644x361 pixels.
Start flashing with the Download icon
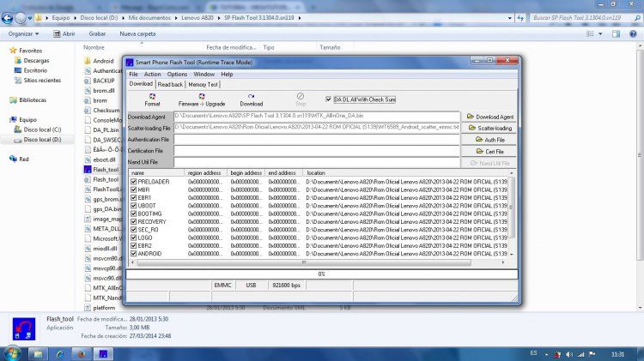pyautogui.click(x=252, y=99)
